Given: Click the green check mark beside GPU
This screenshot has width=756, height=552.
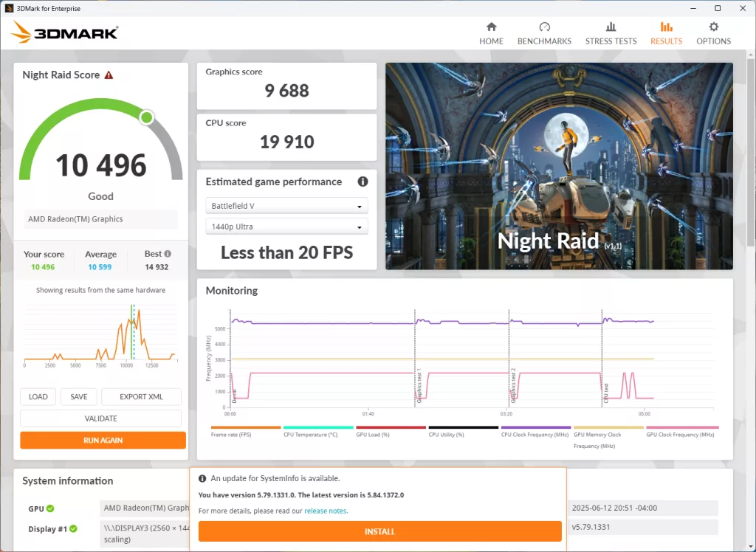Looking at the screenshot, I should [51, 508].
